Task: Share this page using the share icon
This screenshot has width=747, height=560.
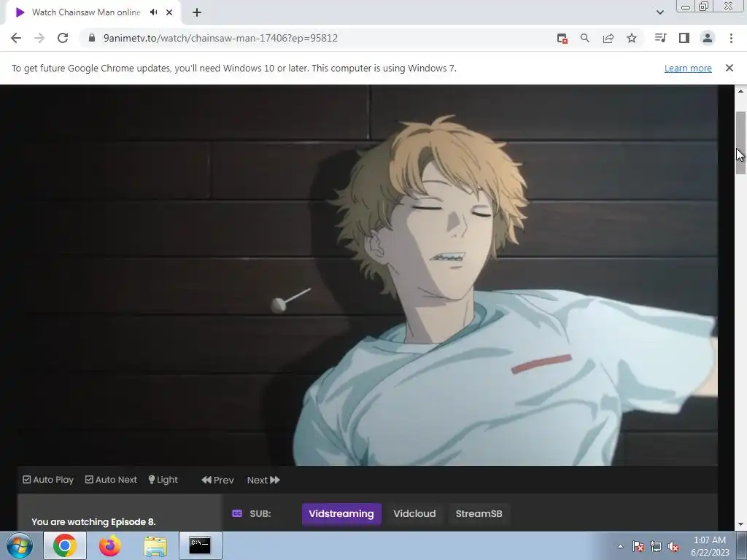Action: pos(608,38)
